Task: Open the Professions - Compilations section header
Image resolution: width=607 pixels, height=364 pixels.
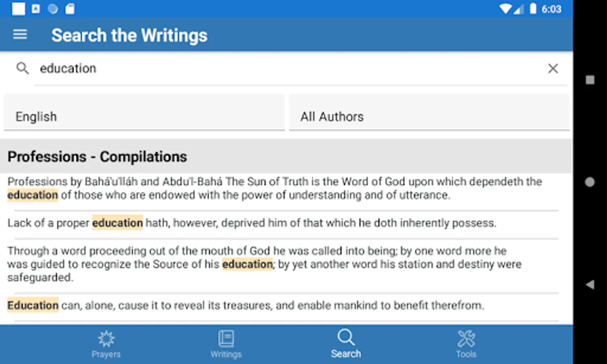Action: [286, 157]
